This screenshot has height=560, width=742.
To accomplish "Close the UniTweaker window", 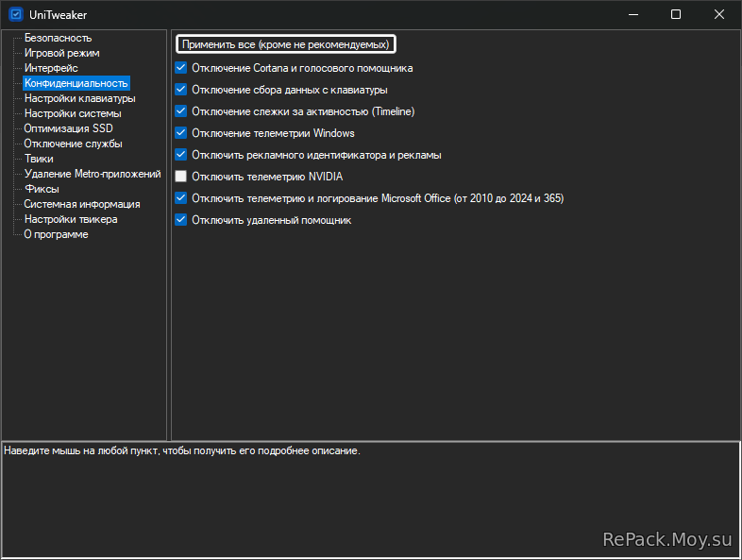I will pyautogui.click(x=718, y=15).
